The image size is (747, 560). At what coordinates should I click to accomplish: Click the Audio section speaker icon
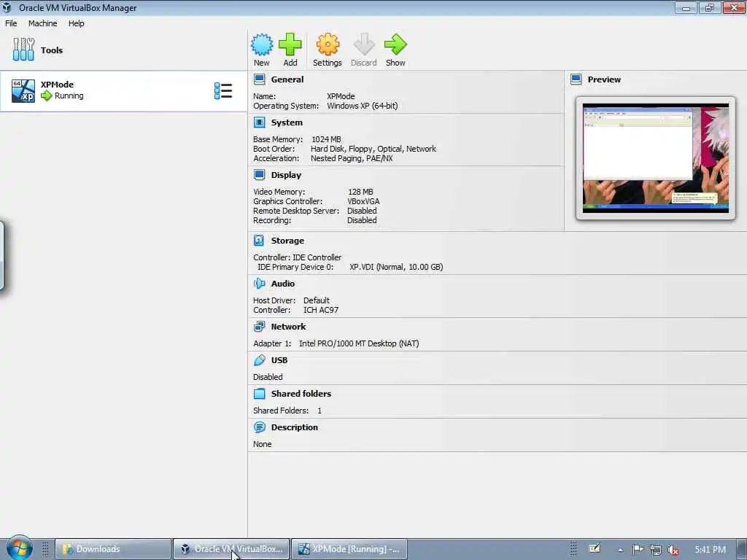pyautogui.click(x=259, y=284)
